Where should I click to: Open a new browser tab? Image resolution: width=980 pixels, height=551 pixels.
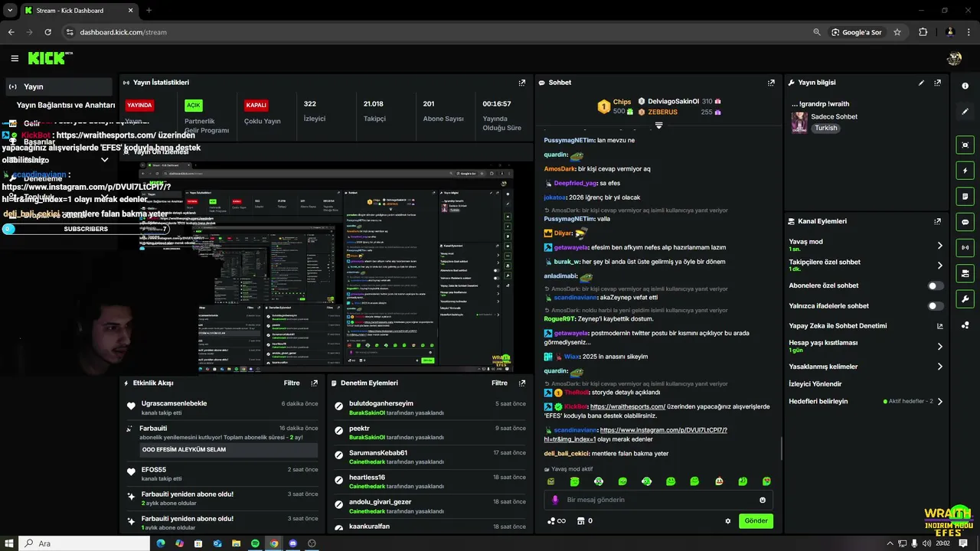(x=149, y=11)
